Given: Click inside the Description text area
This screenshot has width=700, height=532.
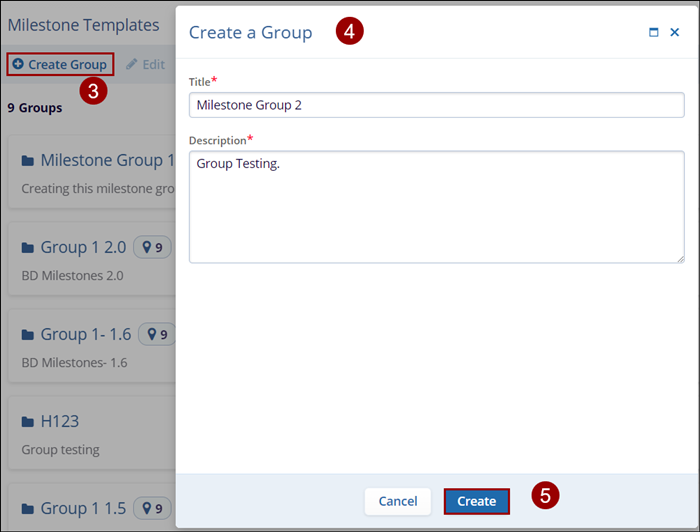Looking at the screenshot, I should tap(436, 207).
